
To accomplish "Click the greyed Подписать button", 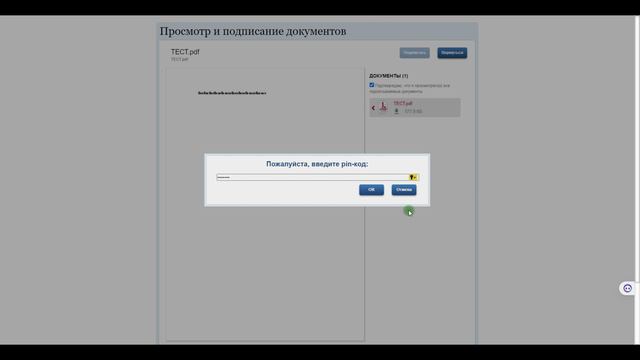I will 414,53.
